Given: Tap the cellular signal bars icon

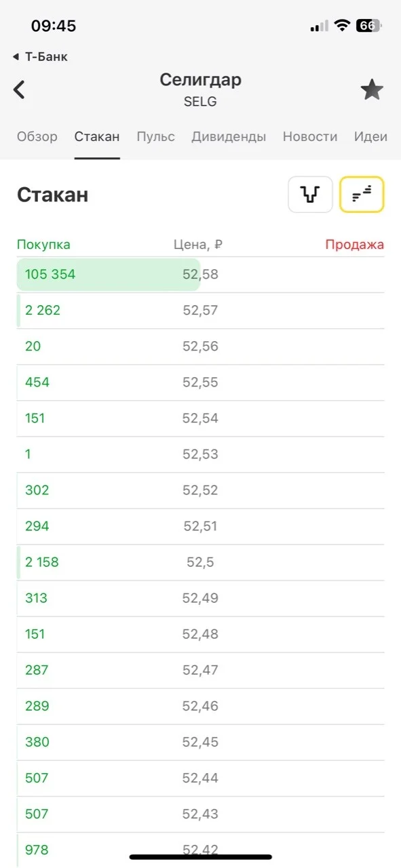Looking at the screenshot, I should pos(319,26).
